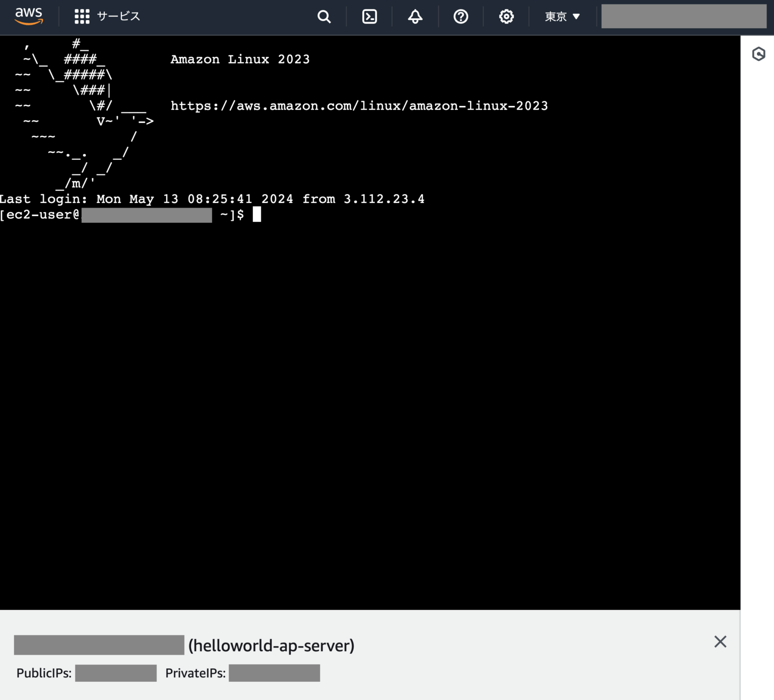Open the settings gear icon
The height and width of the screenshot is (700, 774).
506,17
